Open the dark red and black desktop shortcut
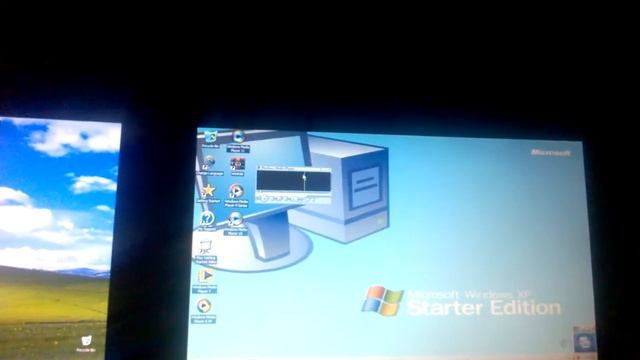Screen dimensions: 640x360 tap(238, 167)
